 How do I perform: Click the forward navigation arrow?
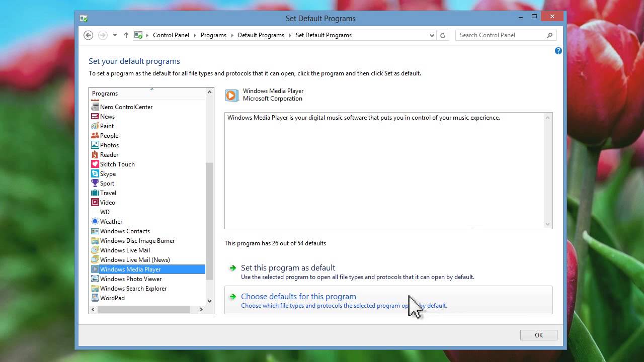pyautogui.click(x=103, y=35)
